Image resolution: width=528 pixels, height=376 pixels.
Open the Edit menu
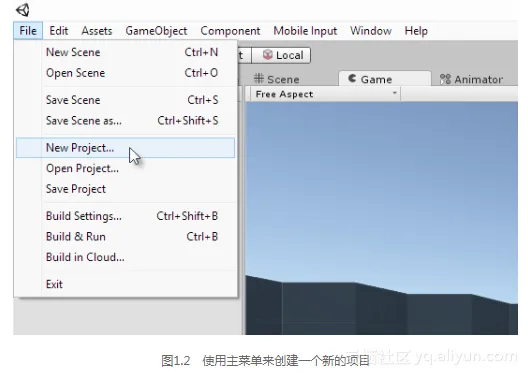pyautogui.click(x=59, y=31)
